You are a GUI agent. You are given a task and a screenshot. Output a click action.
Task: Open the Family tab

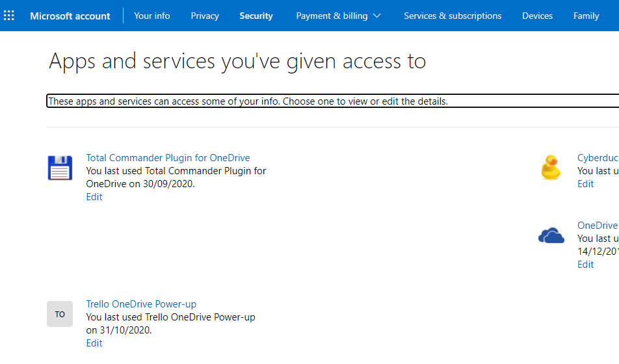tap(586, 16)
